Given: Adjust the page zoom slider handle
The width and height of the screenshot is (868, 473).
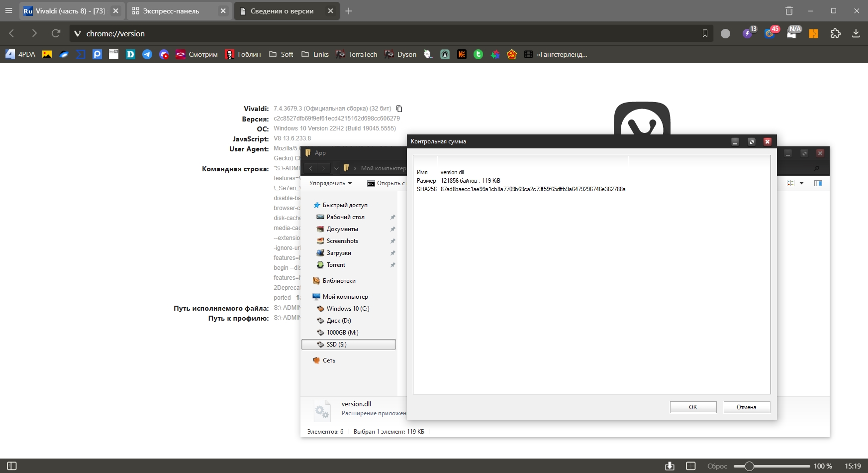Looking at the screenshot, I should pos(749,466).
